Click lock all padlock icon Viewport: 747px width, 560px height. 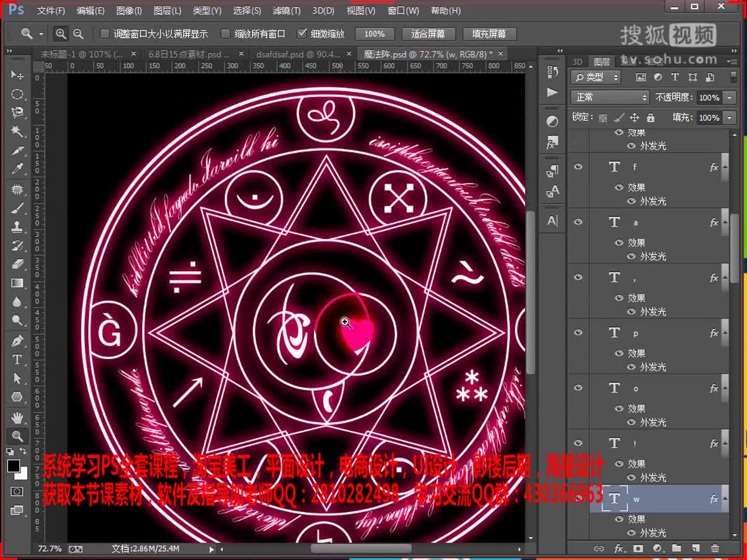point(651,118)
